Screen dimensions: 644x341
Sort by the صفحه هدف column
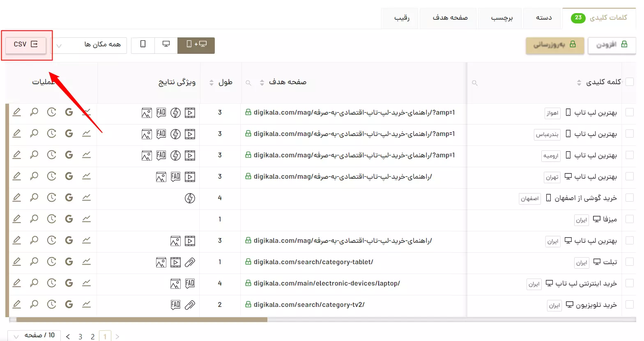(x=262, y=83)
